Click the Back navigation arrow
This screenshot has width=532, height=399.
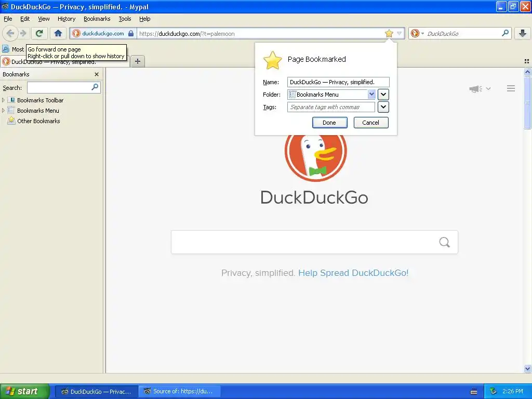(x=10, y=33)
